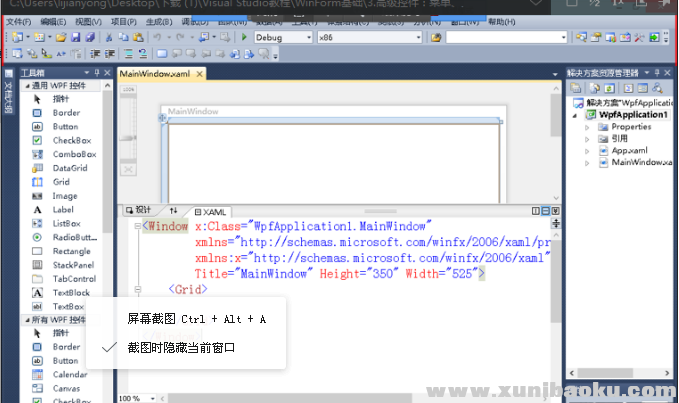Click the Open File toolbar icon
679x403 pixels.
click(x=62, y=37)
